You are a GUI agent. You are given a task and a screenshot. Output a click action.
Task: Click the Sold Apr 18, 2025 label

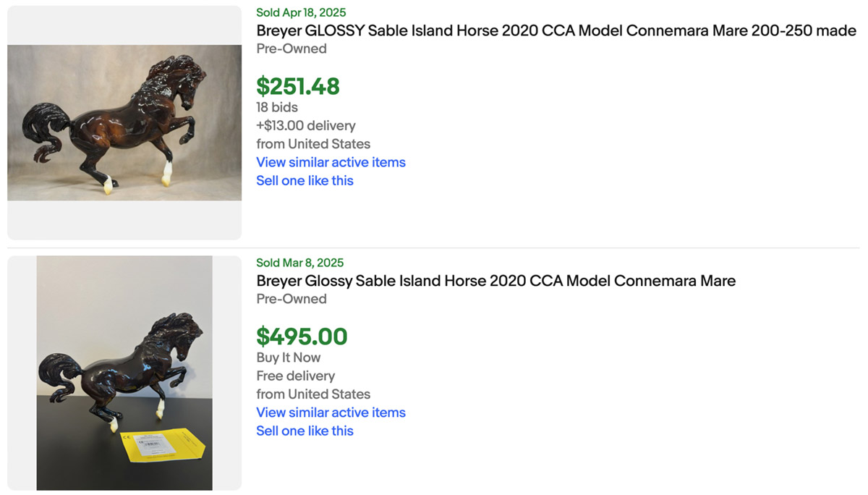301,12
